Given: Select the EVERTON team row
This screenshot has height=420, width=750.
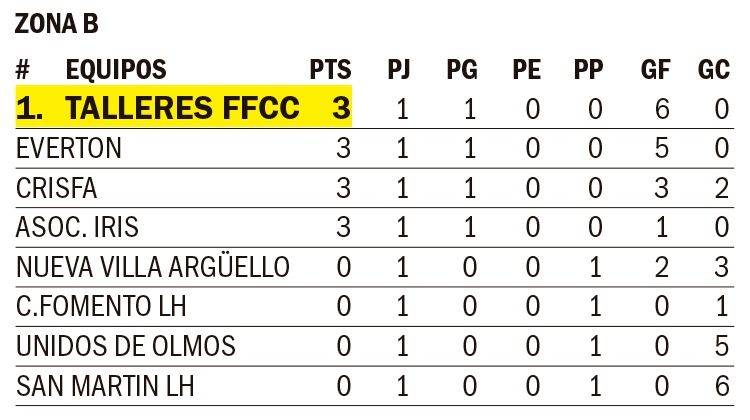Looking at the screenshot, I should (x=69, y=149).
